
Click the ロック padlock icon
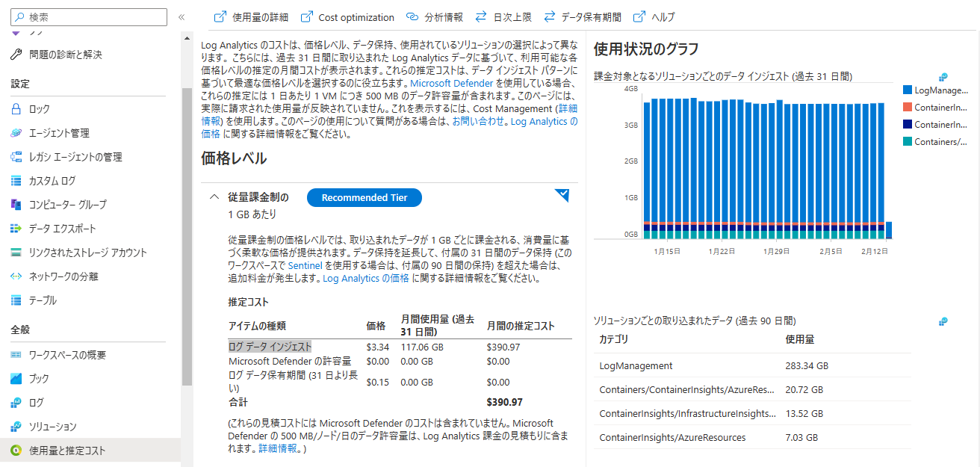(16, 109)
